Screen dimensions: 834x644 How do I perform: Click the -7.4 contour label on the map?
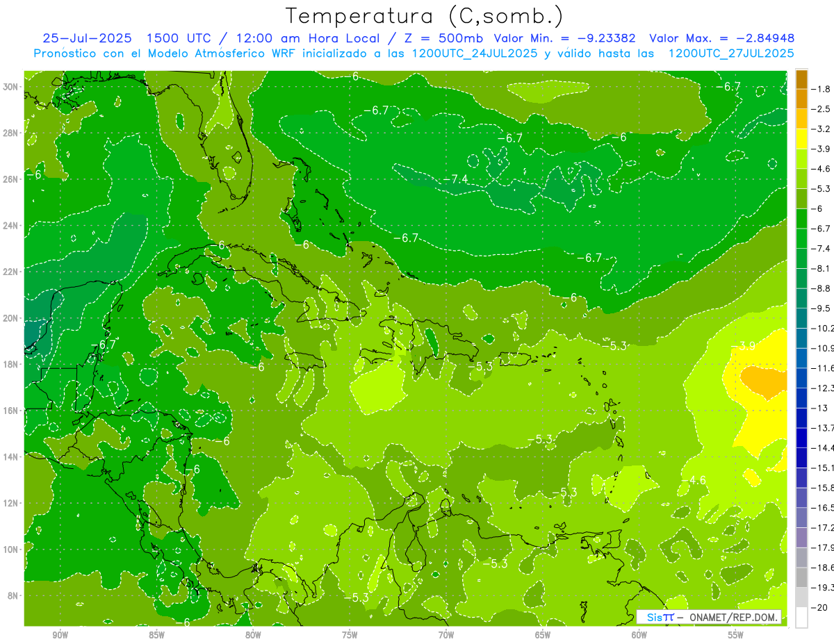(456, 179)
